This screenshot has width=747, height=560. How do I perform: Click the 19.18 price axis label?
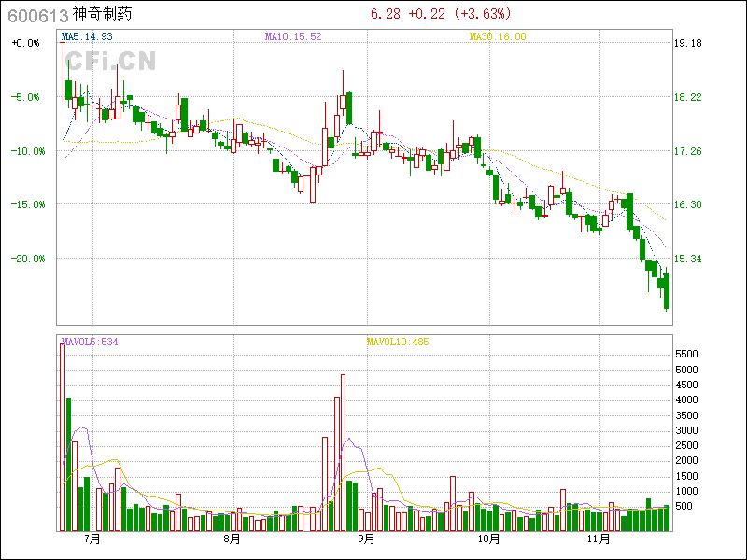[688, 43]
